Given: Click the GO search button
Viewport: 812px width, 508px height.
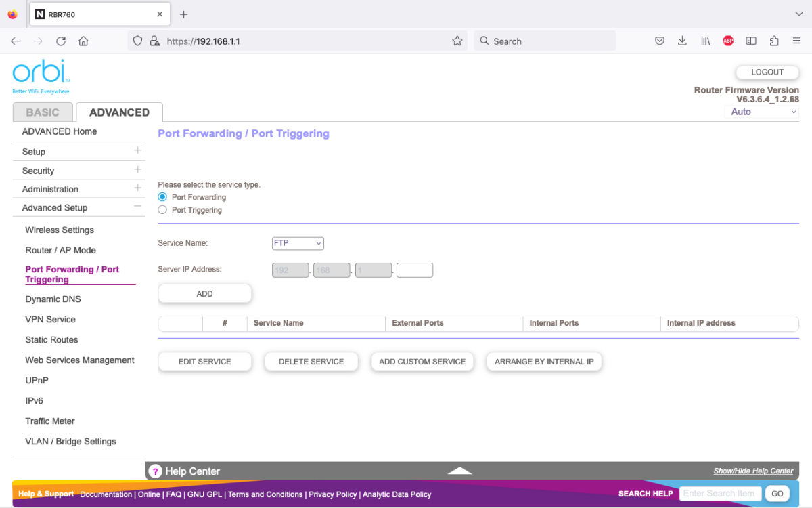Looking at the screenshot, I should coord(777,494).
